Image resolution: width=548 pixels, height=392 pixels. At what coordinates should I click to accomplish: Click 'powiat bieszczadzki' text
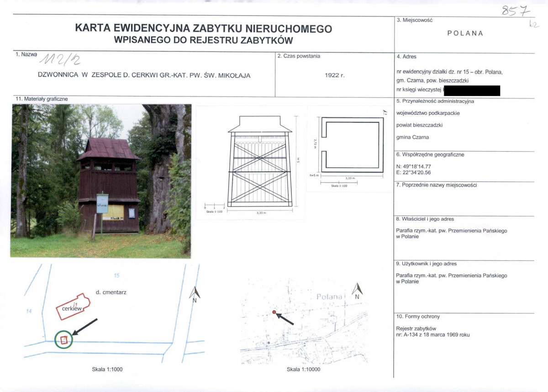(x=419, y=125)
